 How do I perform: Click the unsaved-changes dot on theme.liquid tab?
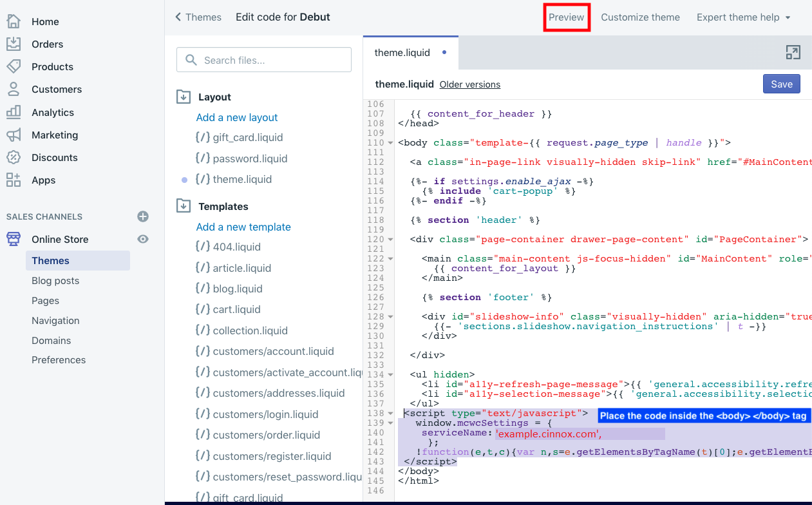point(444,53)
